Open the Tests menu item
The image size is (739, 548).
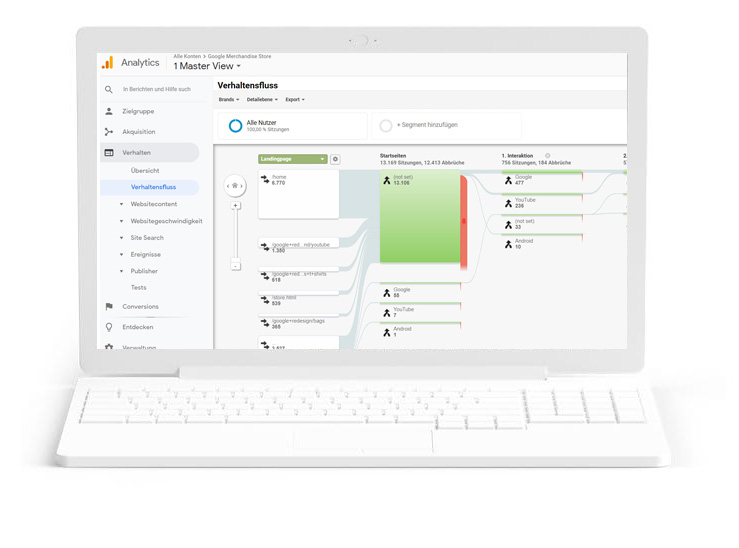coord(139,287)
